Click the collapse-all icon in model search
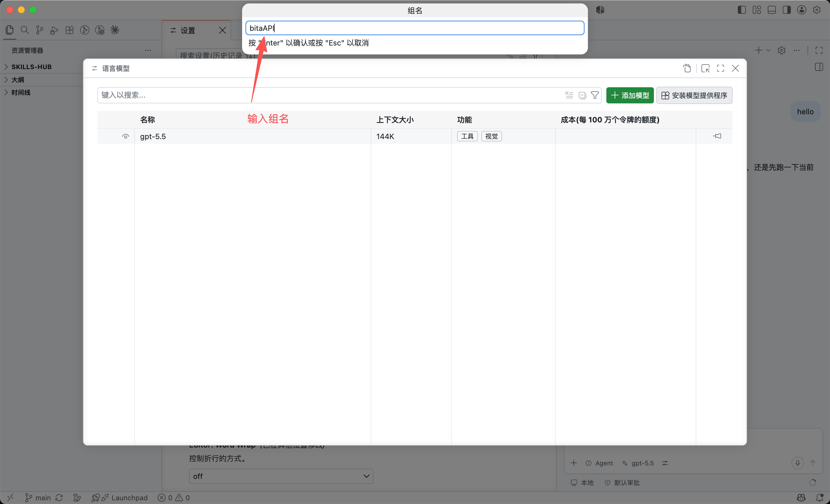This screenshot has height=504, width=830. [582, 95]
